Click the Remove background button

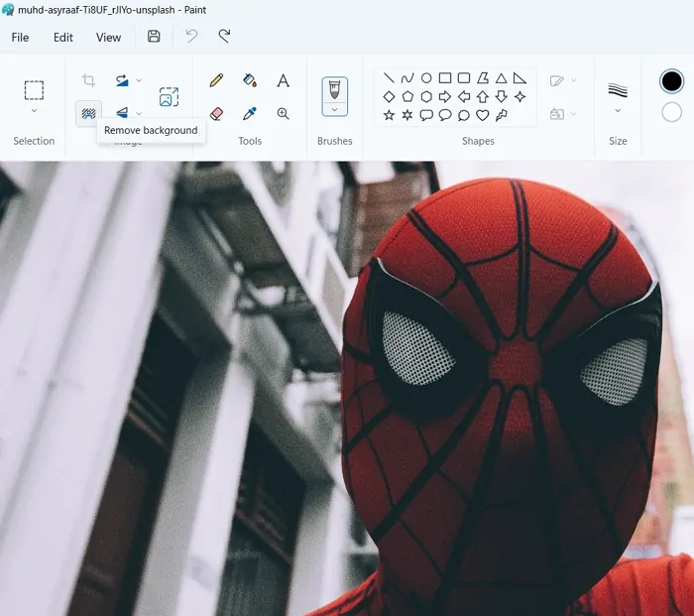tap(88, 113)
